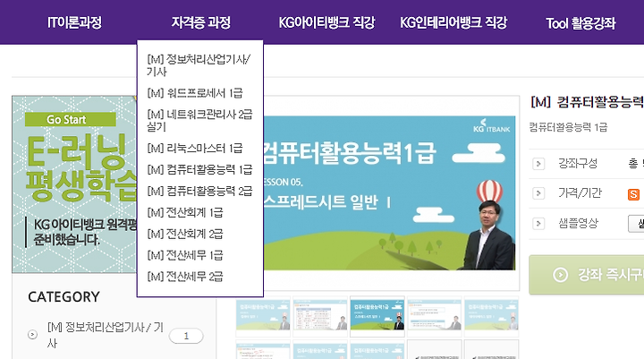Click the arrow icon beside 가격/기간
644x359 pixels.
(x=538, y=193)
